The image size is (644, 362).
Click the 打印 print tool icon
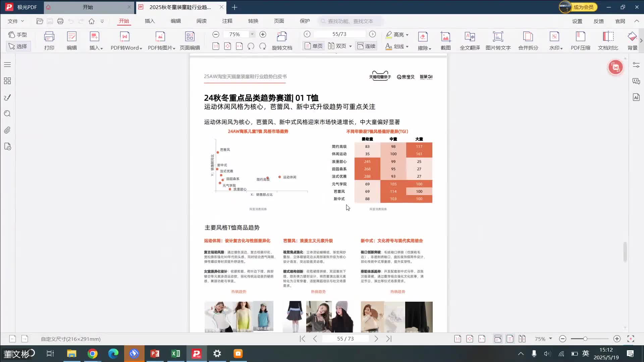[x=49, y=40]
